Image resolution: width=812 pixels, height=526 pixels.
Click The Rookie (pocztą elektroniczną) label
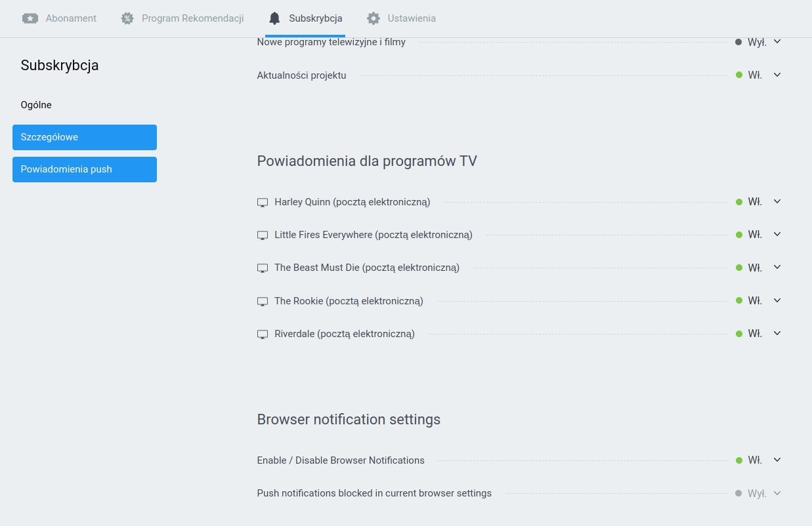tap(349, 301)
